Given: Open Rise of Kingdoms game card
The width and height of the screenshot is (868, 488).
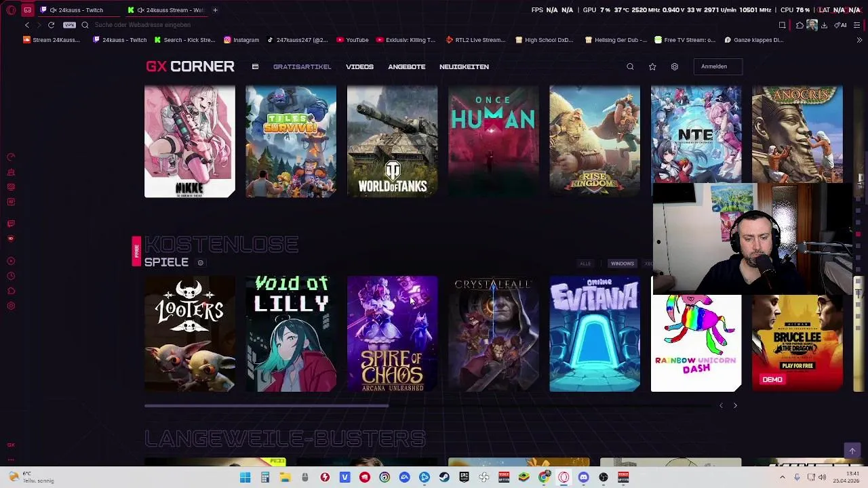Looking at the screenshot, I should point(595,142).
